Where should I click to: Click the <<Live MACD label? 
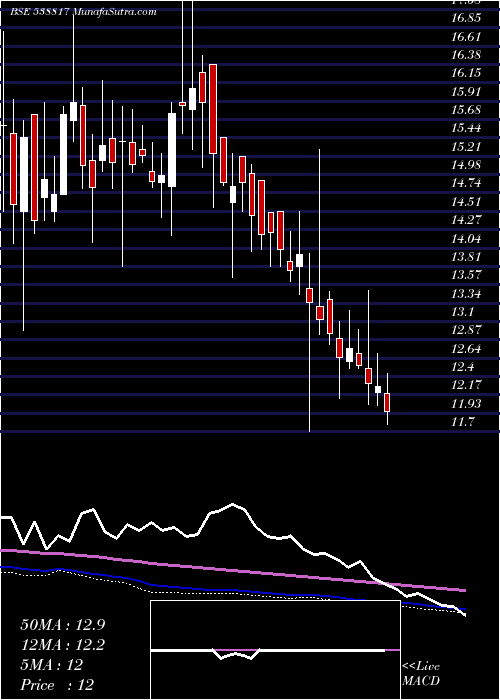[x=421, y=674]
